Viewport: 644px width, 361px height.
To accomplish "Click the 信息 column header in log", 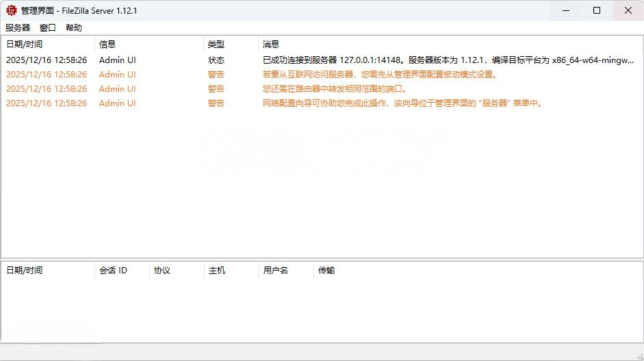I will point(149,45).
